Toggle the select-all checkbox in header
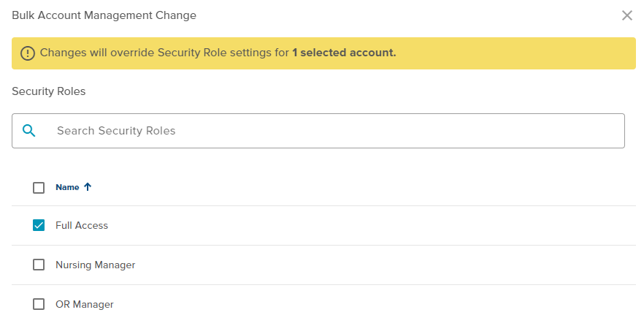The width and height of the screenshot is (644, 326). pos(39,188)
